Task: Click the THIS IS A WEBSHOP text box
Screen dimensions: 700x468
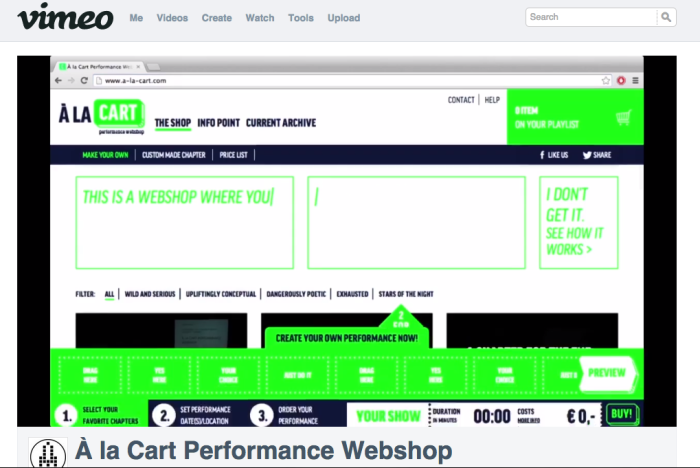Action: 184,222
